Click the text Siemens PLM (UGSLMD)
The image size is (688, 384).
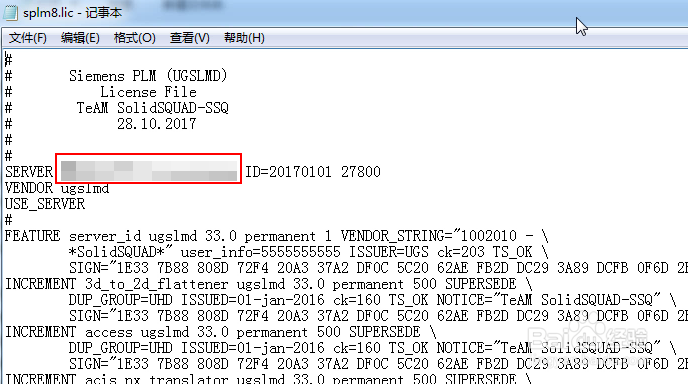coord(148,76)
